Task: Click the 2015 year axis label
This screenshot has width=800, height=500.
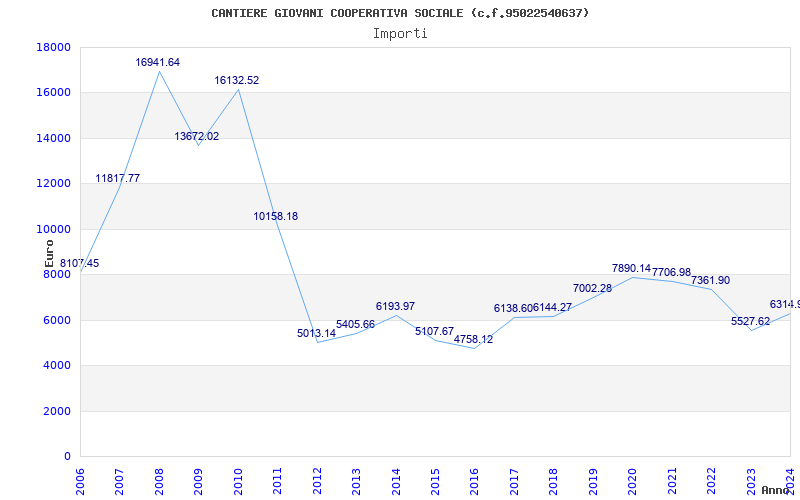Action: [435, 481]
